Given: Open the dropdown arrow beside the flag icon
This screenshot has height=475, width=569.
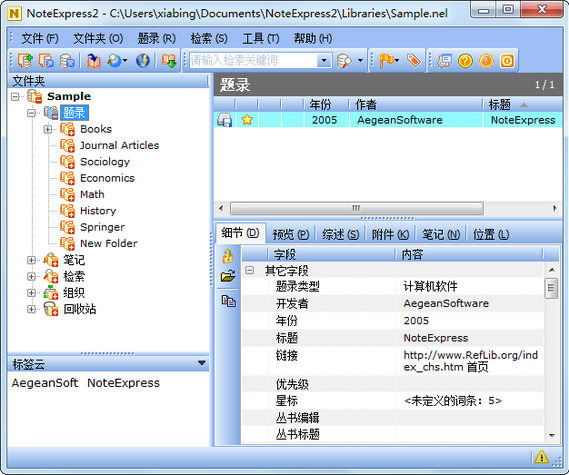Looking at the screenshot, I should point(397,61).
